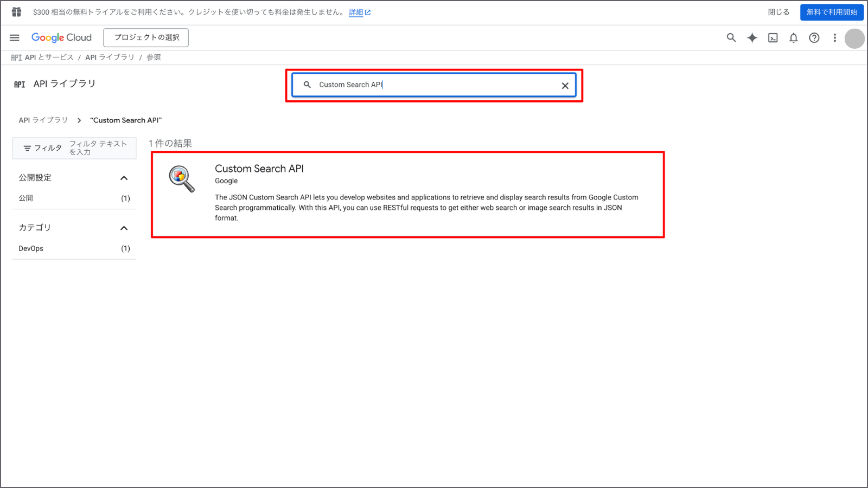Viewport: 868px width, 488px height.
Task: Collapse the カテゴリ section
Action: (x=124, y=228)
